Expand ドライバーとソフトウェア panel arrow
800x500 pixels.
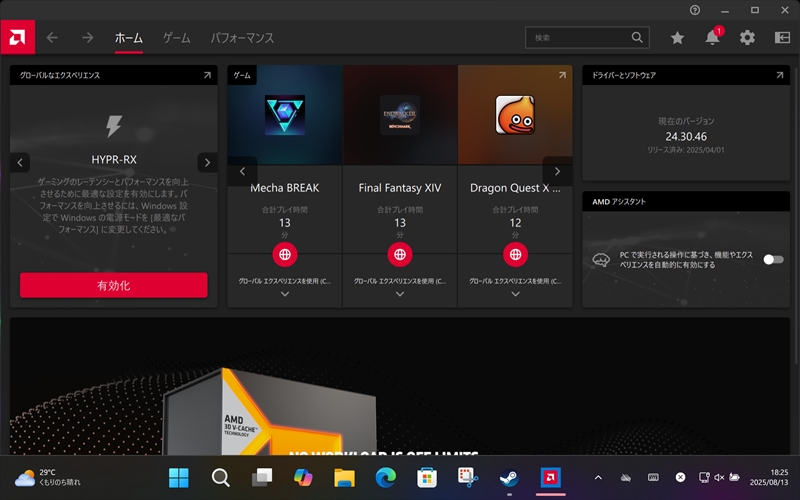coord(780,75)
